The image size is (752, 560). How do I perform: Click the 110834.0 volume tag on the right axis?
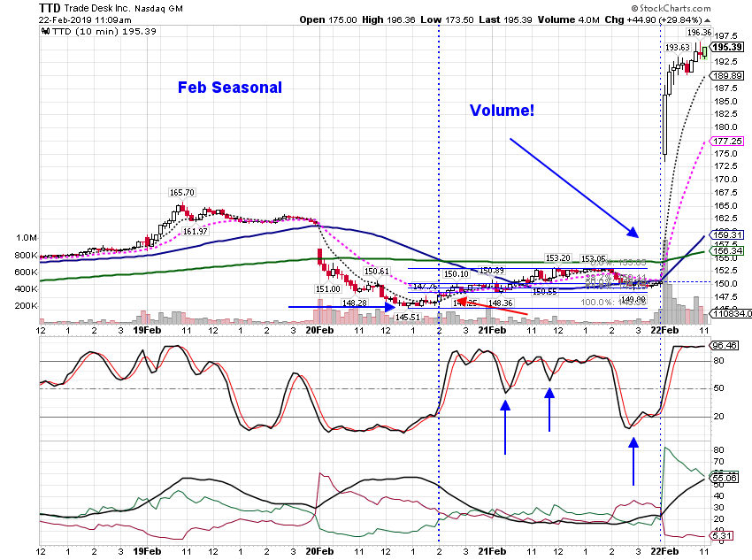[731, 313]
